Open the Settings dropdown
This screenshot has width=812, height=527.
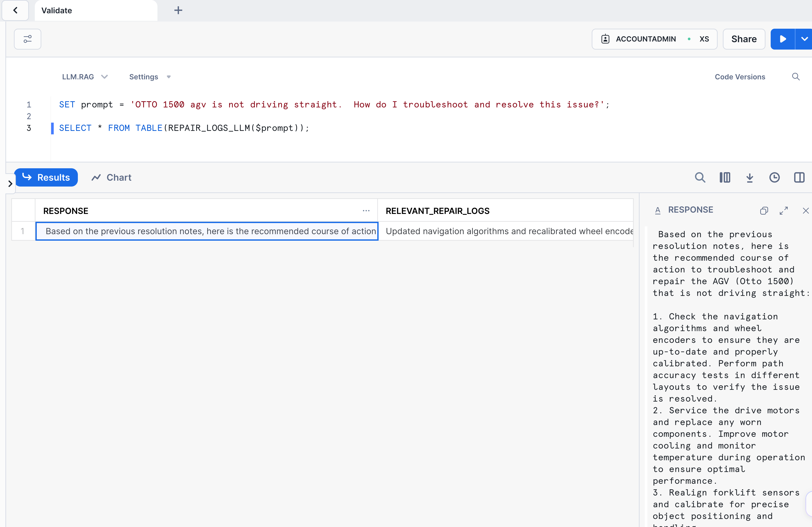150,77
